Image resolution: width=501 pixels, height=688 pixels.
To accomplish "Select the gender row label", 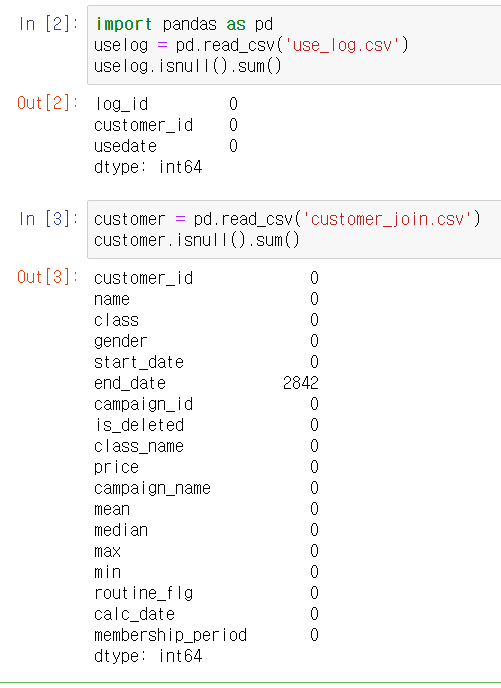I will tap(121, 341).
